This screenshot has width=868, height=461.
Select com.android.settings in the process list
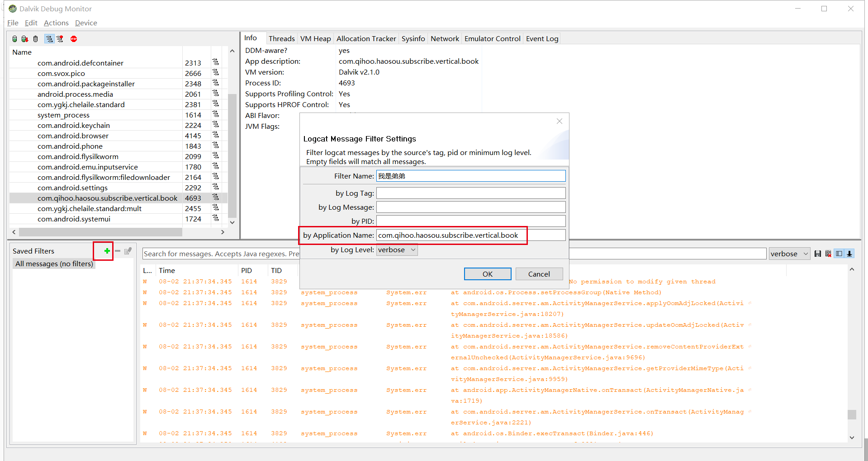pyautogui.click(x=72, y=188)
